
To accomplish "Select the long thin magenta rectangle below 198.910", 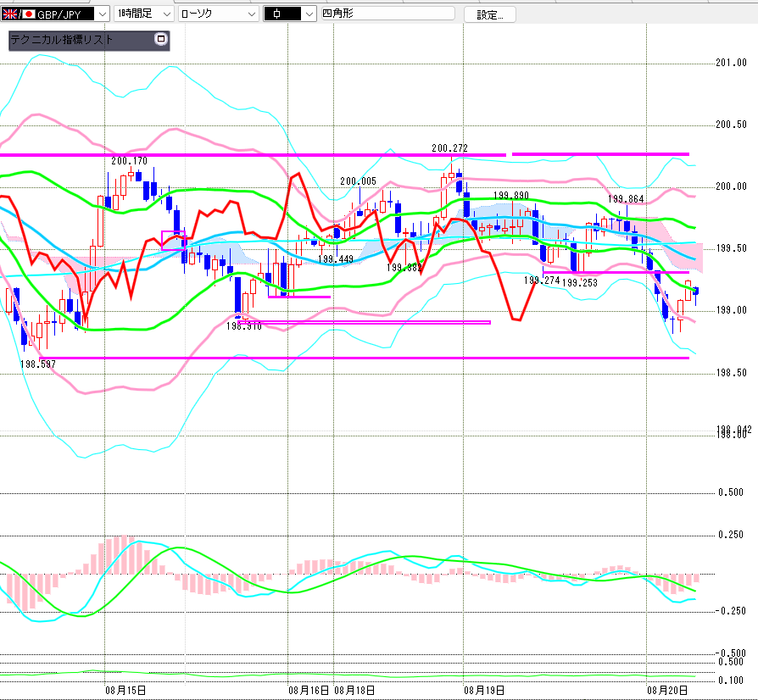I will [365, 322].
